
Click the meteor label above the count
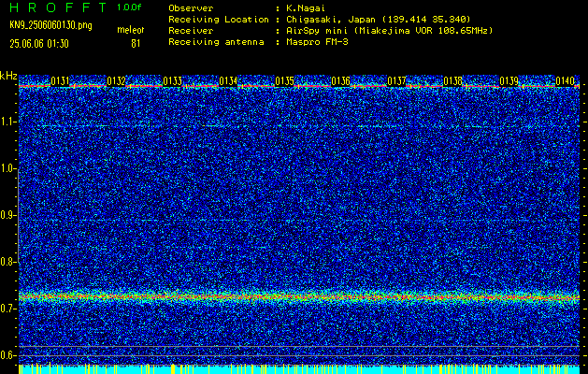[x=131, y=30]
